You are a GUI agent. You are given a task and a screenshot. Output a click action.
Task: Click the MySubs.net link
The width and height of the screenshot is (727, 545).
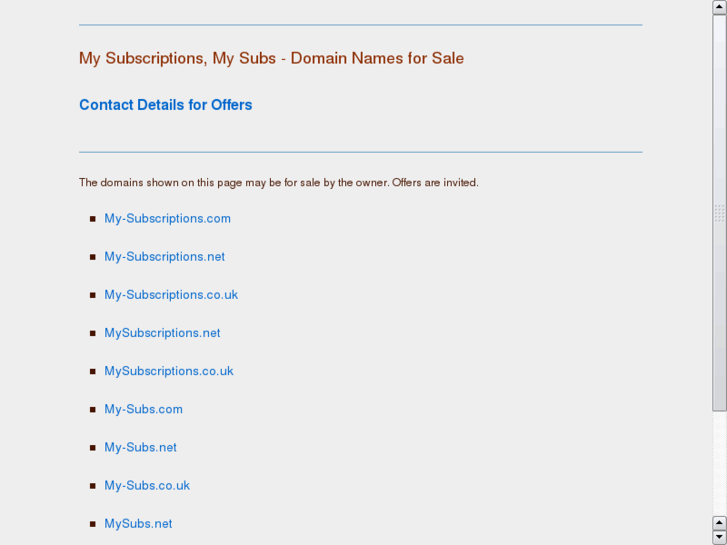point(138,523)
